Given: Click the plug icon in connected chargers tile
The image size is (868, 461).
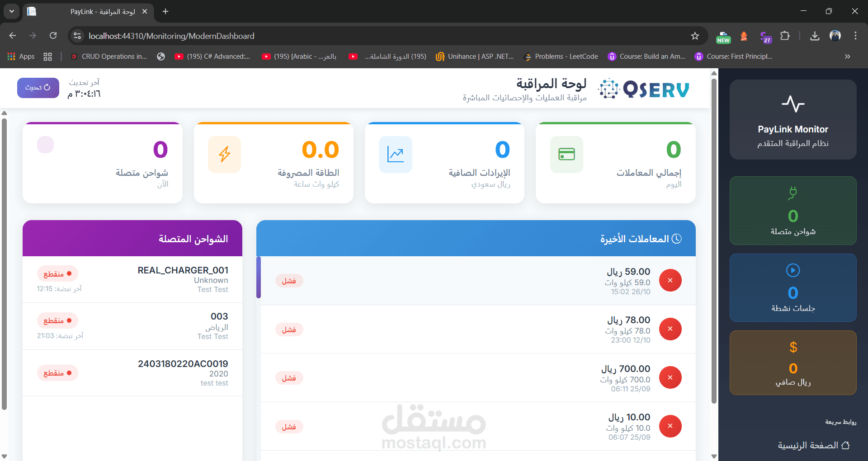Looking at the screenshot, I should coord(793,193).
